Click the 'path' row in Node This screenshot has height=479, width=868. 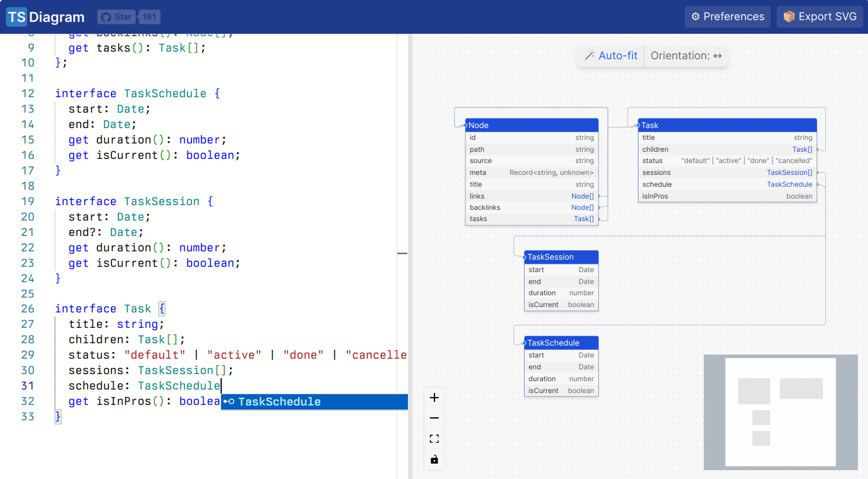point(532,149)
